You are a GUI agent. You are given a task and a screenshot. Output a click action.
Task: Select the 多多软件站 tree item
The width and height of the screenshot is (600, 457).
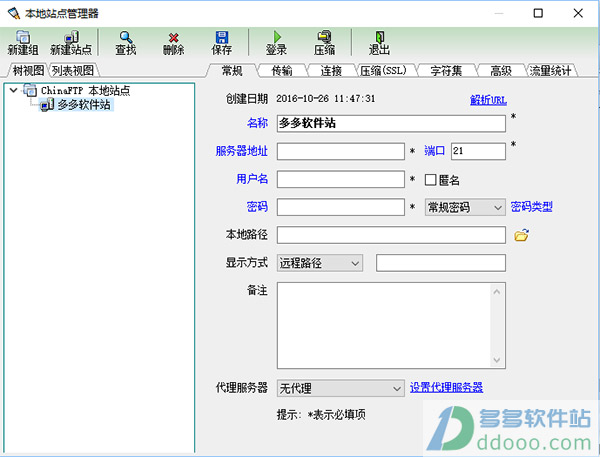pos(84,105)
